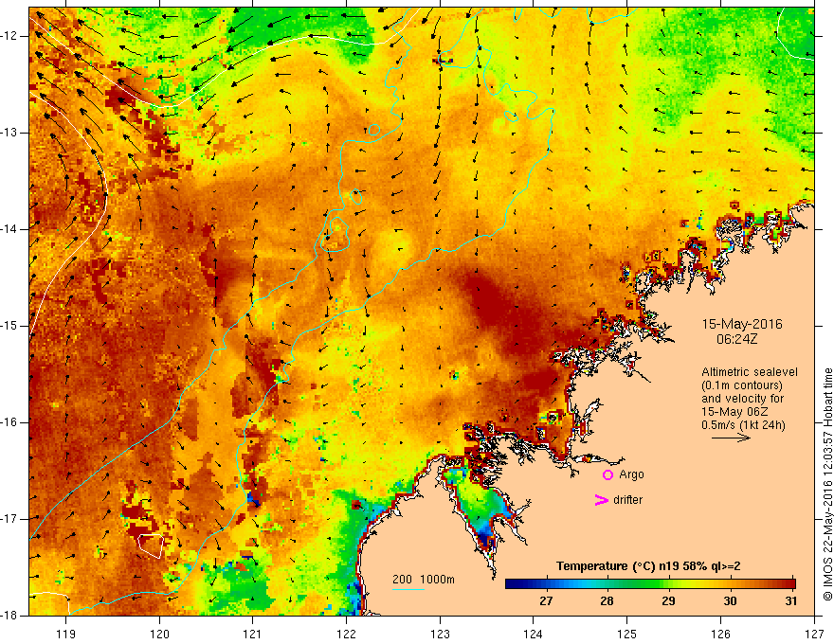
Task: Click longitude axis label 119
Action: [66, 634]
